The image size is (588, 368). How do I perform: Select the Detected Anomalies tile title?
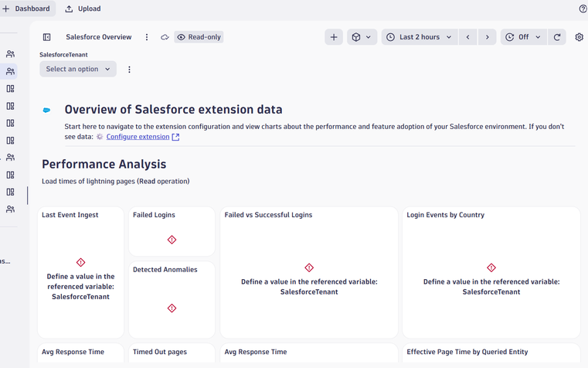coord(165,270)
